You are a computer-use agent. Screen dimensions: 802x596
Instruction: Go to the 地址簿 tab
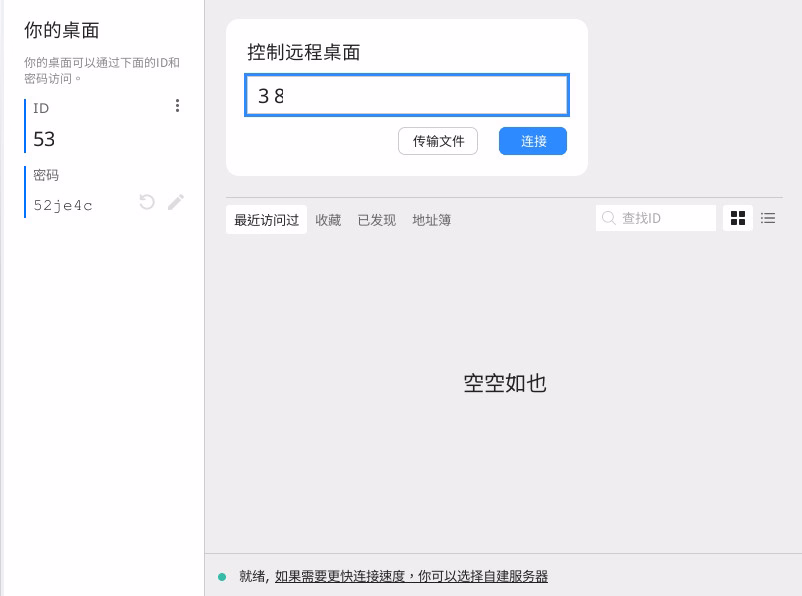[x=432, y=220]
